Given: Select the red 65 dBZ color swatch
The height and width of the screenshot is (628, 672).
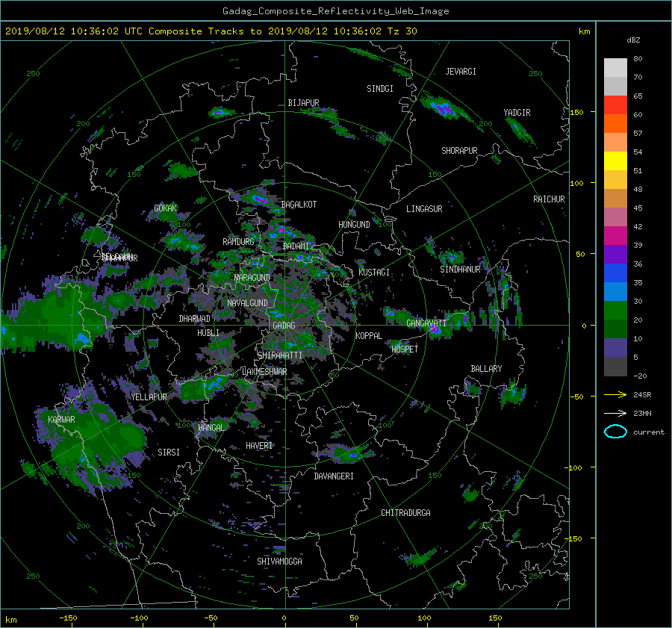Looking at the screenshot, I should point(615,105).
